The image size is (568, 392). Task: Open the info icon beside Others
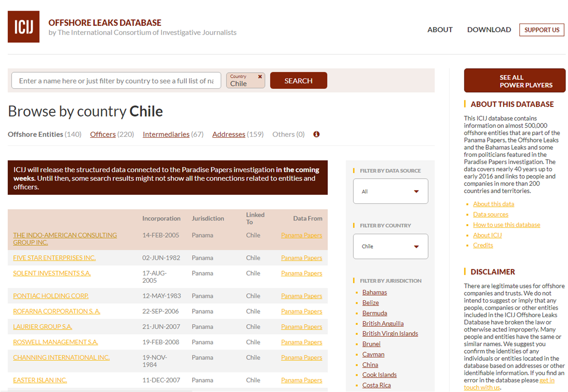(316, 134)
